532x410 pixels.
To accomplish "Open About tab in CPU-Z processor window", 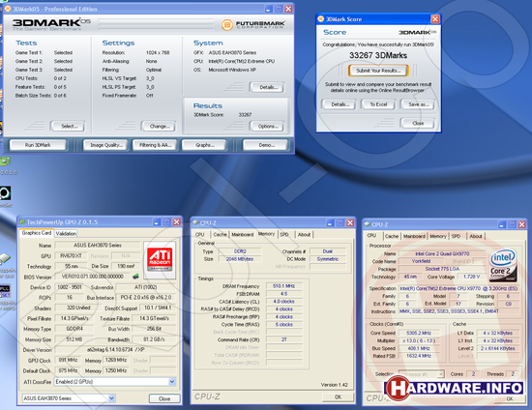I will click(475, 236).
